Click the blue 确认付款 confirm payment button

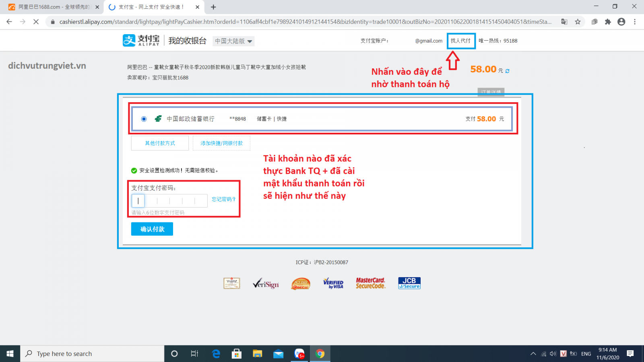pyautogui.click(x=152, y=229)
